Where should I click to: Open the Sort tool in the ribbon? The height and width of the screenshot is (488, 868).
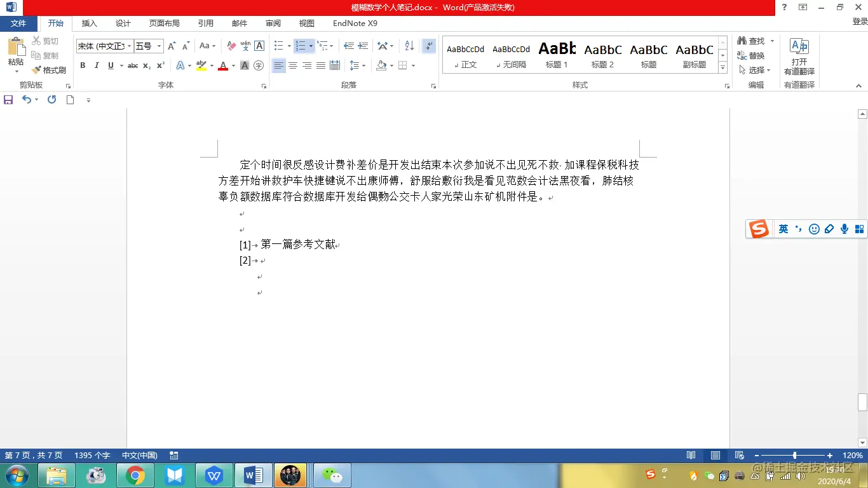tap(410, 46)
